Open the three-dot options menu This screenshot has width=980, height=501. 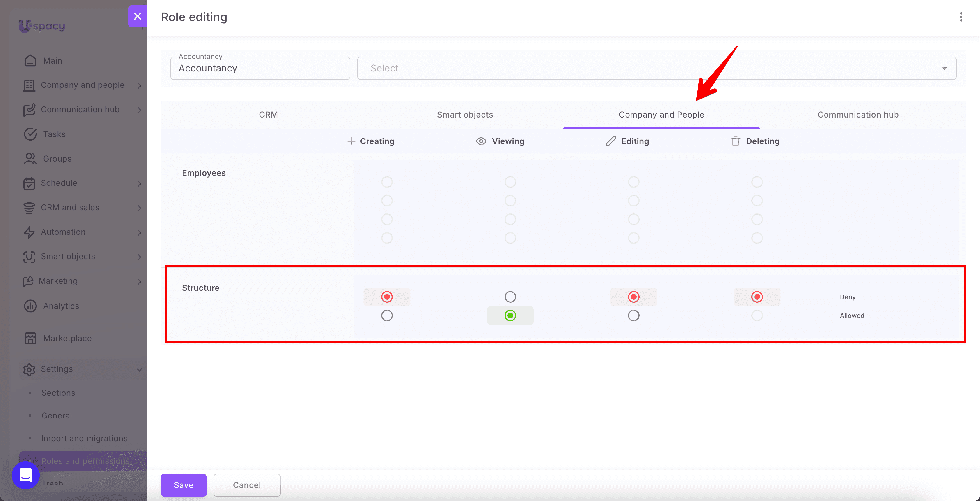coord(961,17)
